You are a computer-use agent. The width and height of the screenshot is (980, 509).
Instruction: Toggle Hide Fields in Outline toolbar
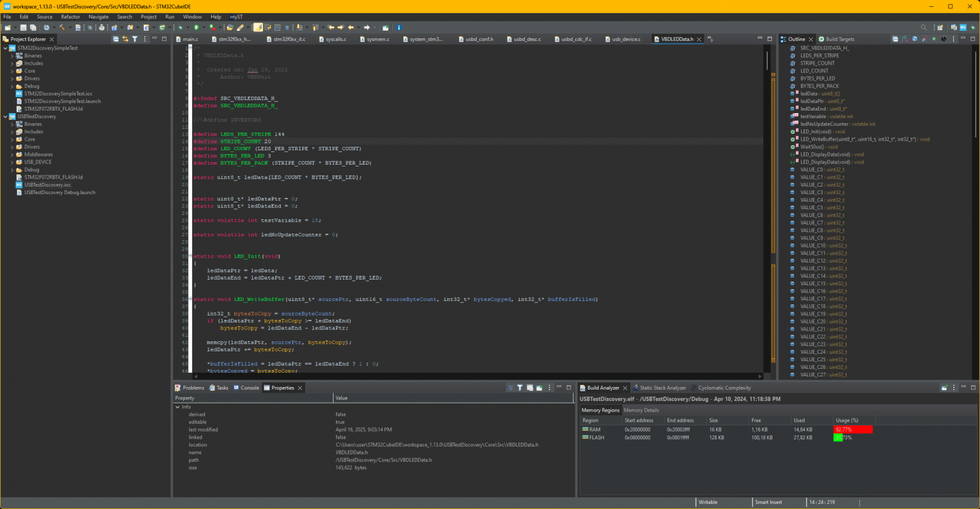click(x=915, y=39)
